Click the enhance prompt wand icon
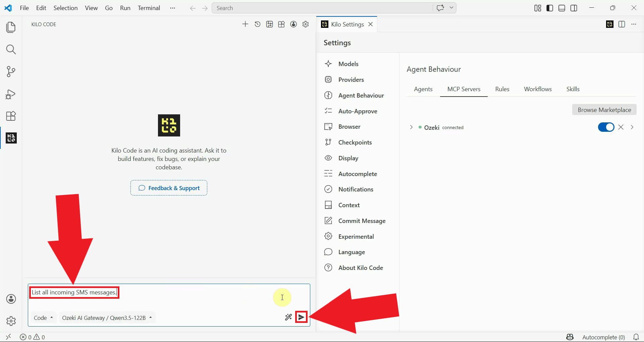The height and width of the screenshot is (342, 644). pyautogui.click(x=288, y=317)
